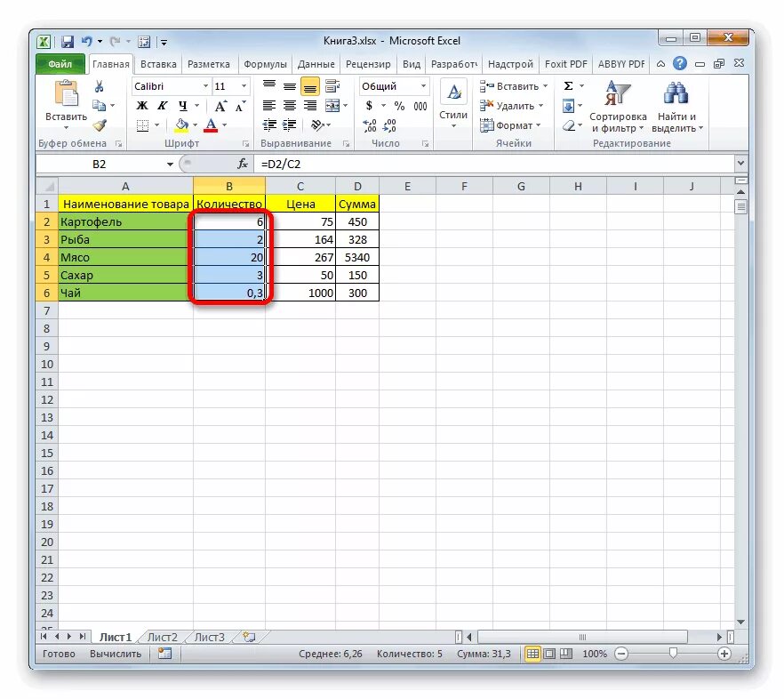Click the insert new worksheet tab icon
Screen dimensions: 784x699
249,637
